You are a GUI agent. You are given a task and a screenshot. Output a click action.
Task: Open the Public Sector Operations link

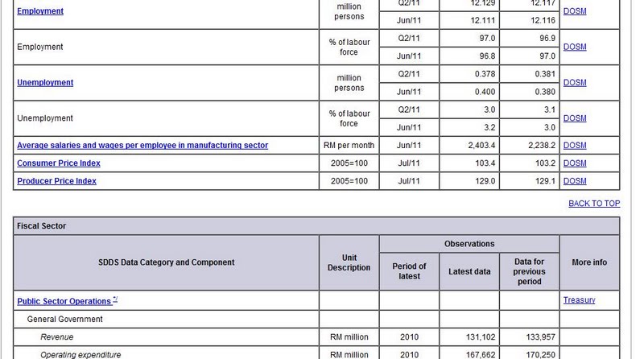[x=64, y=301]
